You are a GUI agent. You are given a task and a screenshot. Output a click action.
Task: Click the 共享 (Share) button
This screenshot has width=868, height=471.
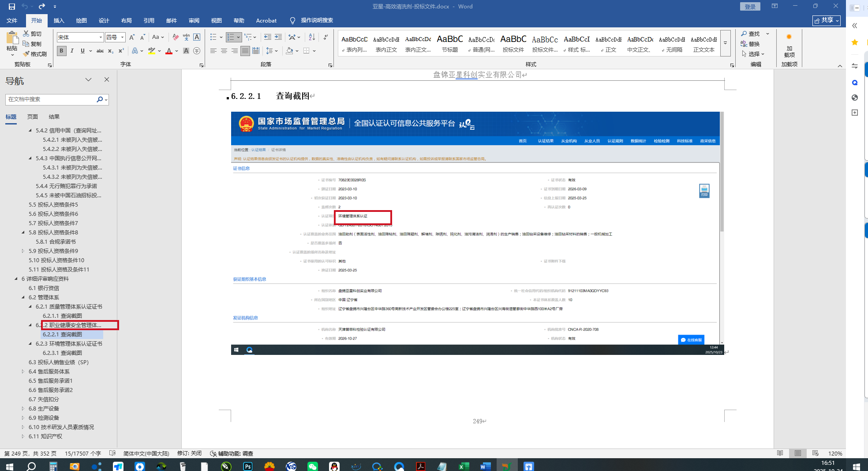tap(827, 20)
